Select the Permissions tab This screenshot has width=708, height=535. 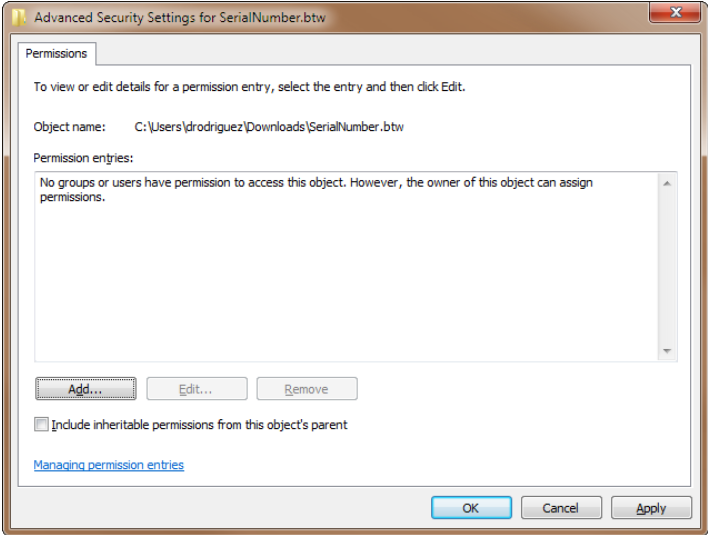[56, 53]
